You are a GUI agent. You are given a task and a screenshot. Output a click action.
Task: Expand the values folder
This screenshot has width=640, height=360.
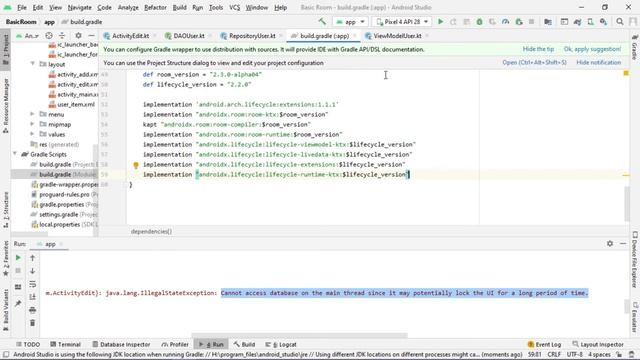point(33,134)
